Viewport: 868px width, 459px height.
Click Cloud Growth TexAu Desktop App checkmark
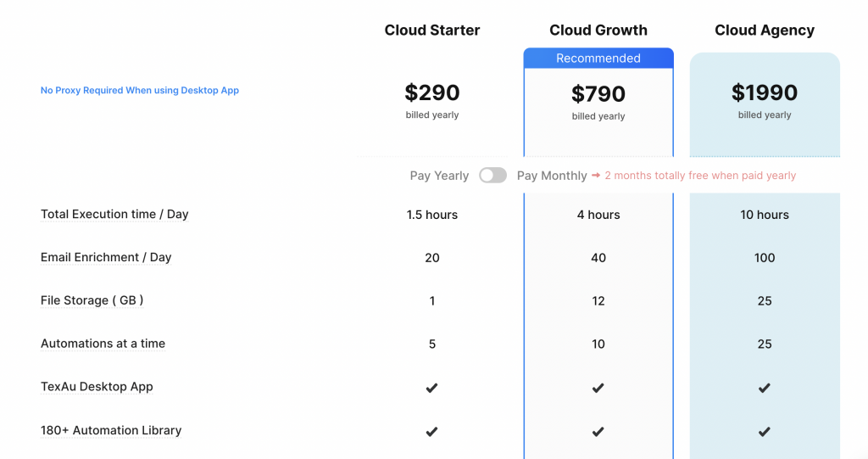coord(598,388)
